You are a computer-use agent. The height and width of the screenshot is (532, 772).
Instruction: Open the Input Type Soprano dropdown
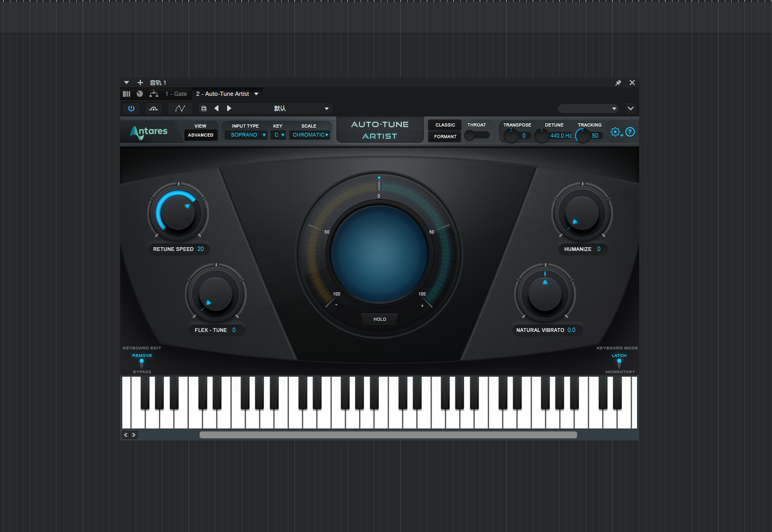tap(246, 135)
